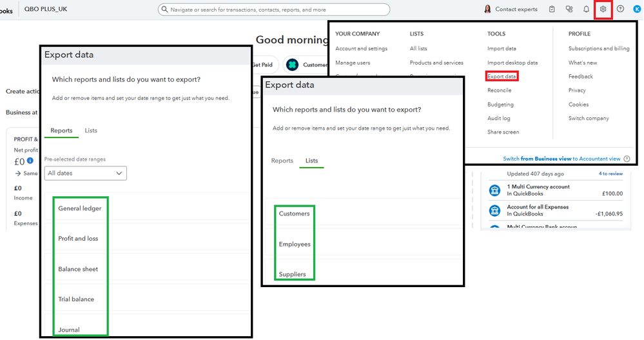Click Updated 407 days ago text
Viewport: 644px width, 340px height.
click(535, 174)
